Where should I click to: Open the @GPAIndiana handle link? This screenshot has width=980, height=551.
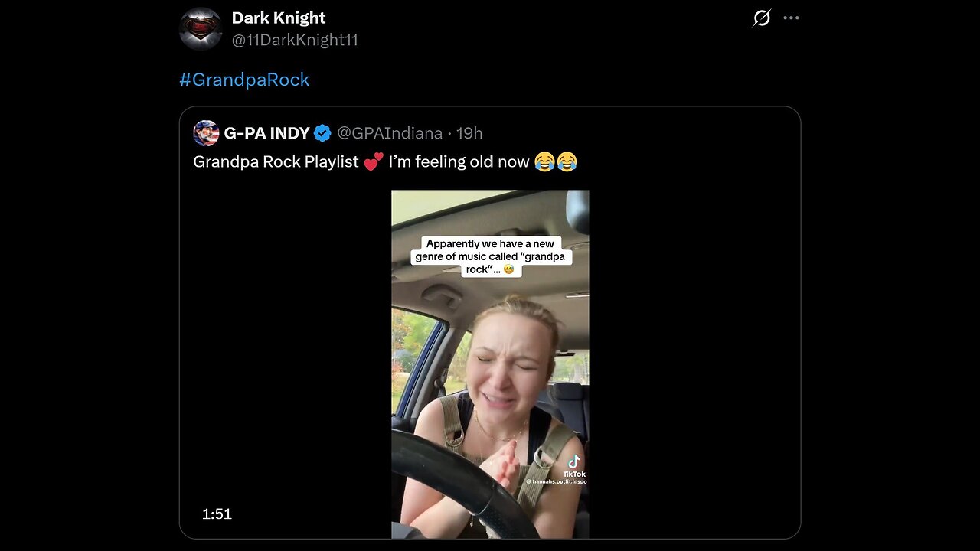coord(390,133)
